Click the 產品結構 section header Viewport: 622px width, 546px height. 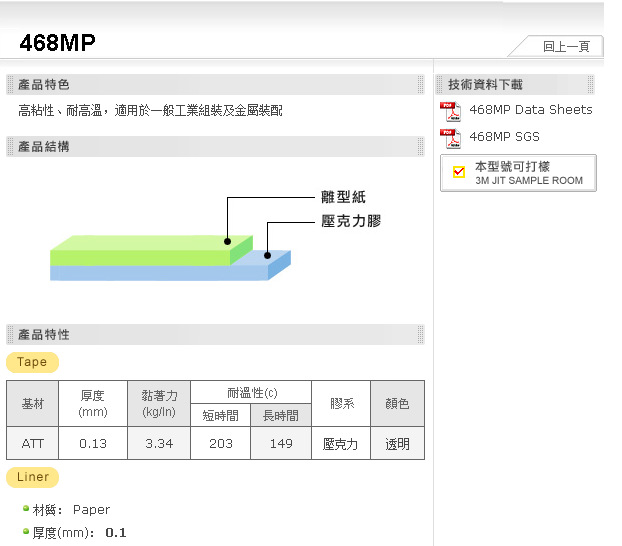215,146
